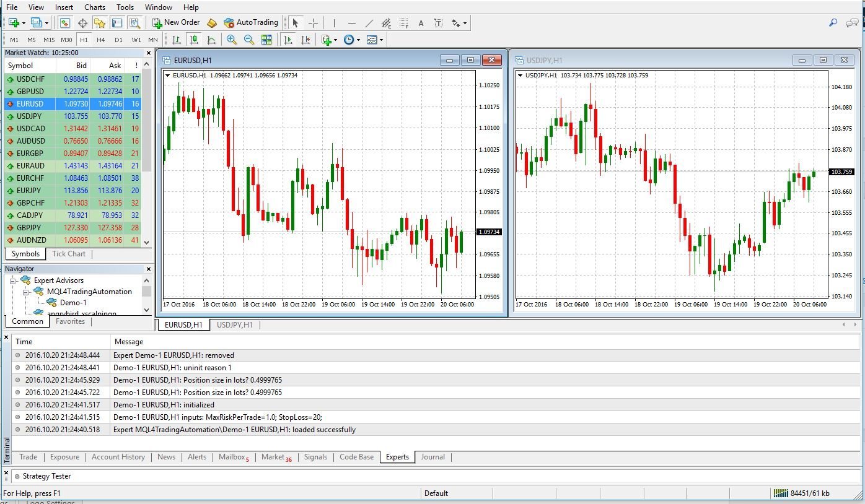Open the Profiles icon in toolbar
This screenshot has height=504, width=865.
(36, 23)
